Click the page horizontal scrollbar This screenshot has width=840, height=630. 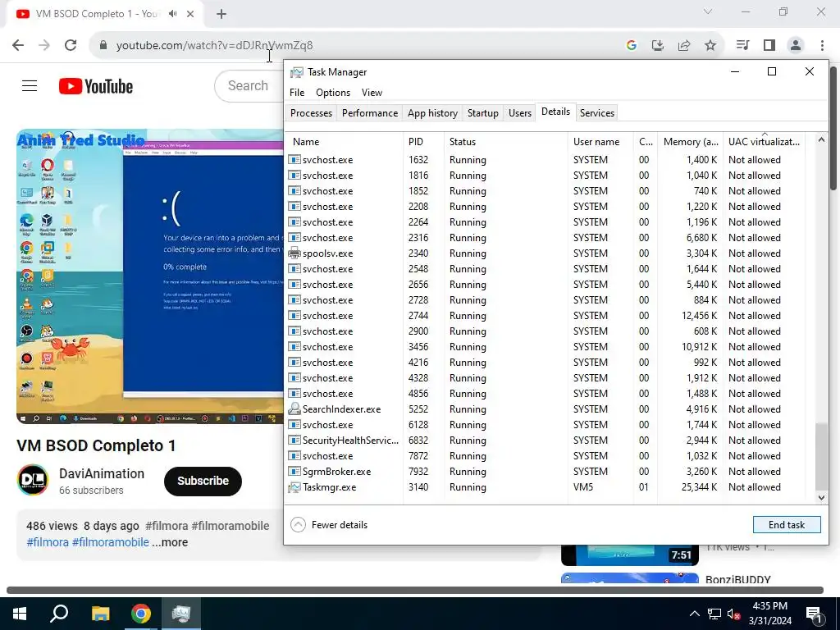coord(414,591)
